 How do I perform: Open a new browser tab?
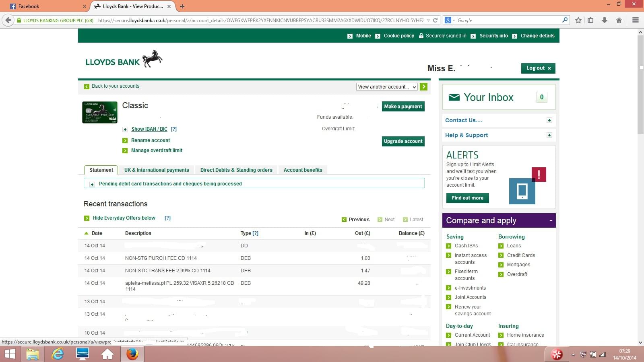[x=182, y=6]
